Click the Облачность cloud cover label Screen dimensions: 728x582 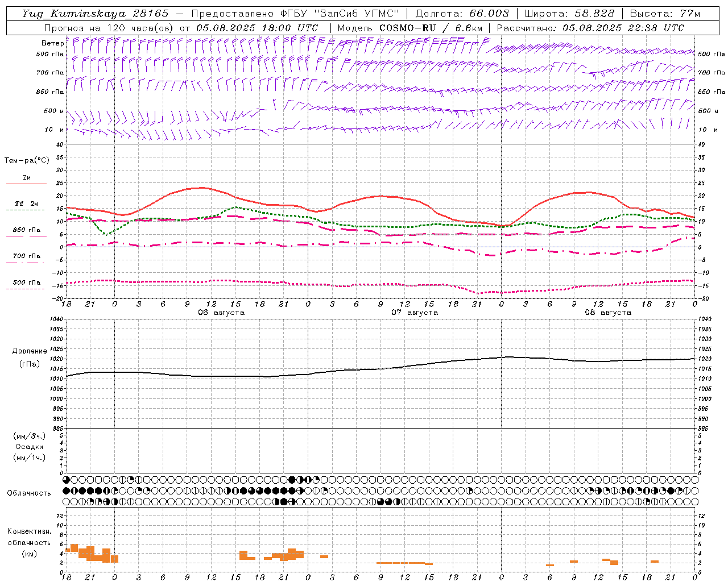click(29, 493)
